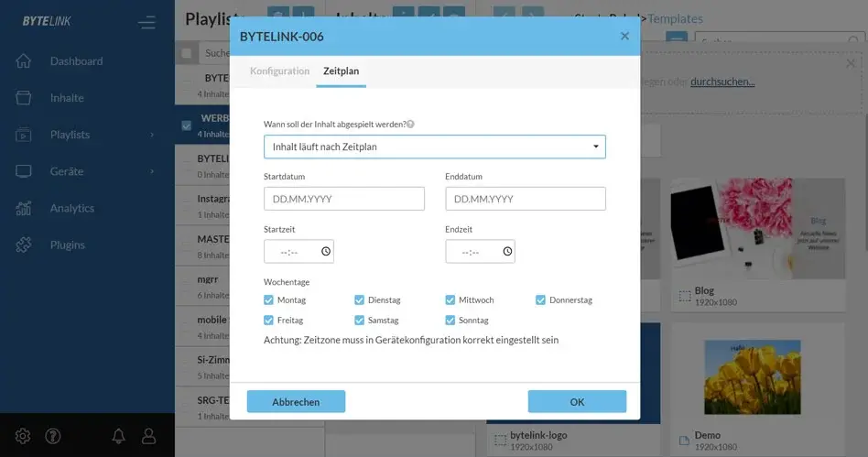Open the help question mark icon
This screenshot has height=457, width=868.
point(52,437)
